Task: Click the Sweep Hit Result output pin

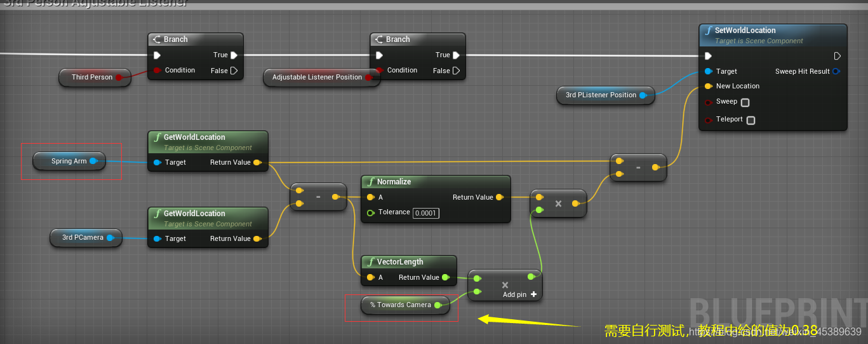Action: point(836,71)
